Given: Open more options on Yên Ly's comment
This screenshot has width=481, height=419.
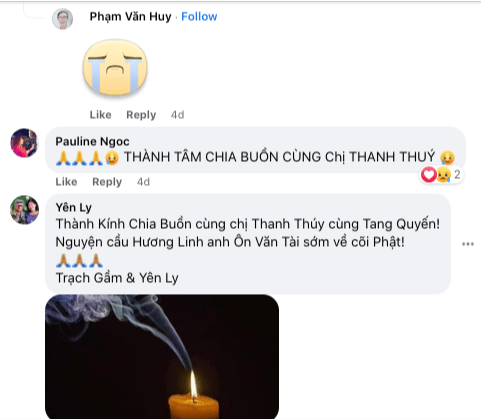Looking at the screenshot, I should [x=468, y=244].
